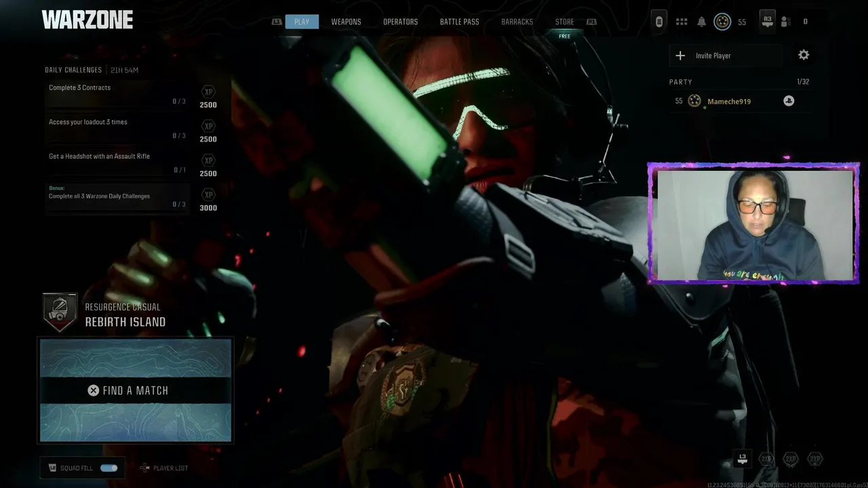The width and height of the screenshot is (868, 488).
Task: Click XP reward icon for Complete 3 Contracts
Action: click(208, 91)
